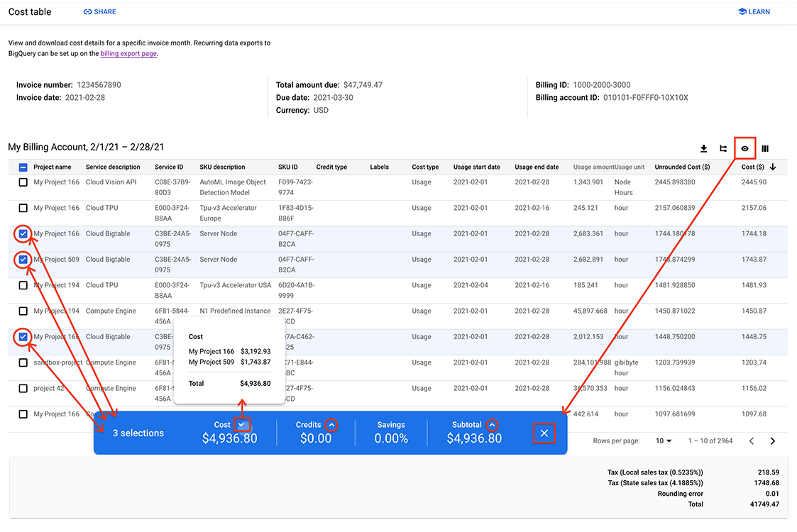Click the Tpu-v3 Accelerator USA cell
Viewport: 797px width, 532px height.
[x=236, y=285]
